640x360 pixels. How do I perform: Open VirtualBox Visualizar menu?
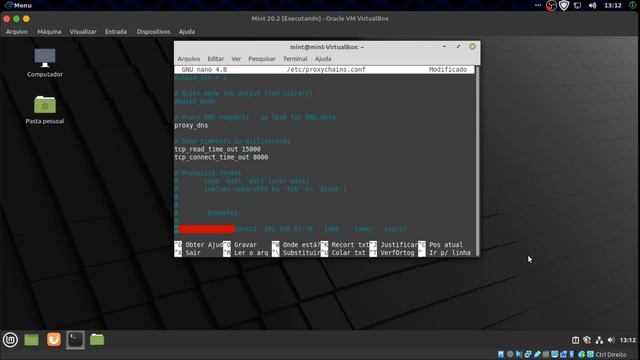coord(83,31)
